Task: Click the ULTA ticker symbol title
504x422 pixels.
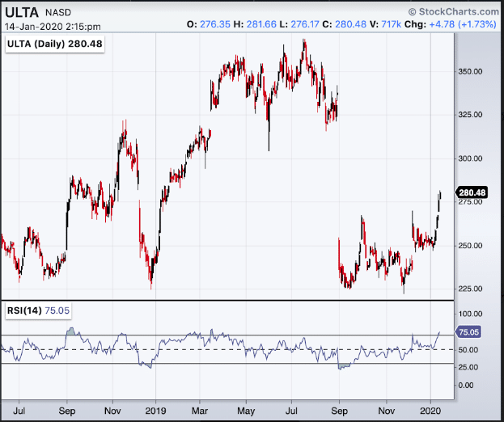Action: click(22, 12)
